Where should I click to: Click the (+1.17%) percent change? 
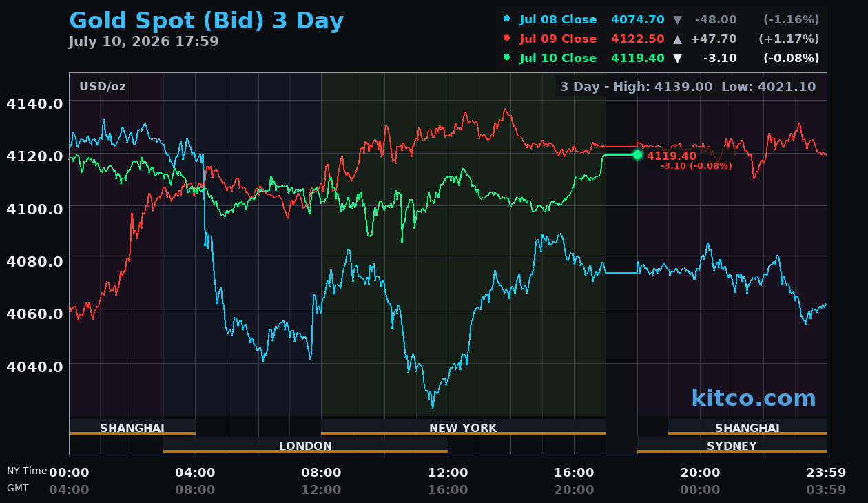coord(789,39)
